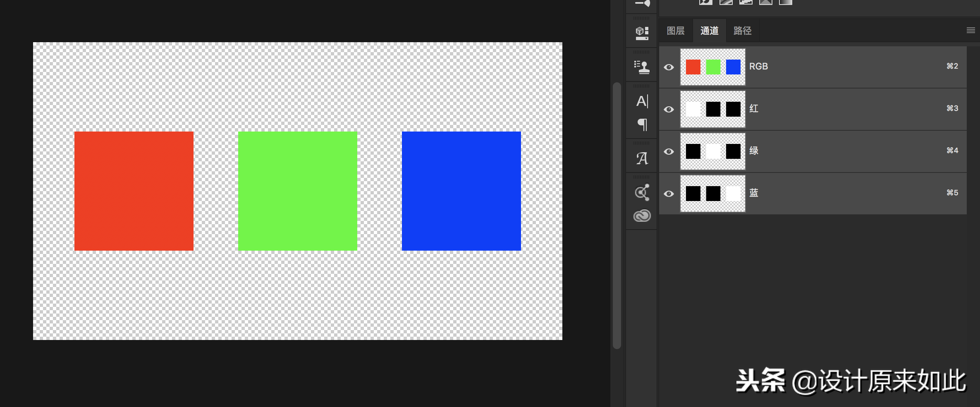Toggle visibility of the 绿 channel
The width and height of the screenshot is (980, 407).
point(669,151)
